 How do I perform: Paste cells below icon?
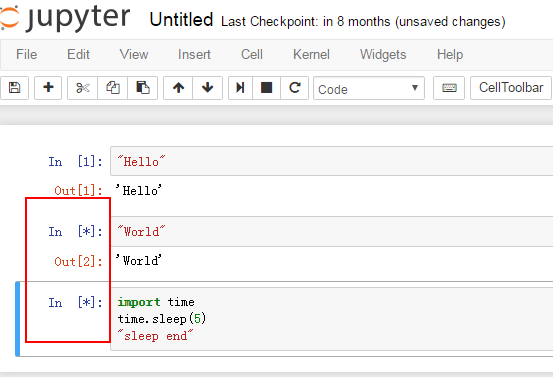point(142,88)
